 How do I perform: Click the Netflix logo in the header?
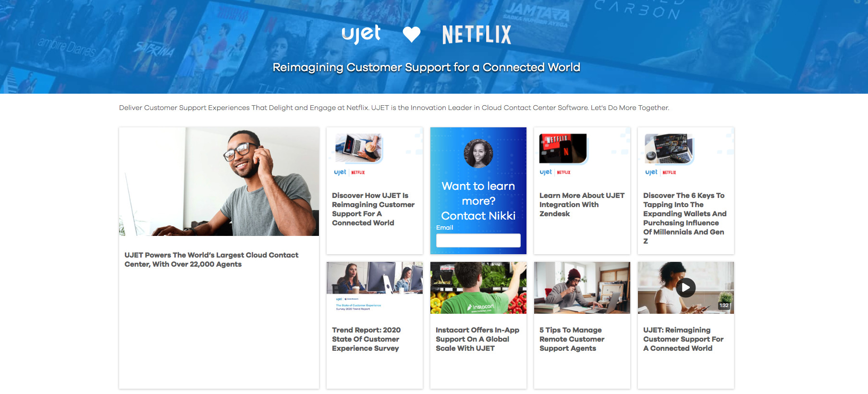pos(477,35)
